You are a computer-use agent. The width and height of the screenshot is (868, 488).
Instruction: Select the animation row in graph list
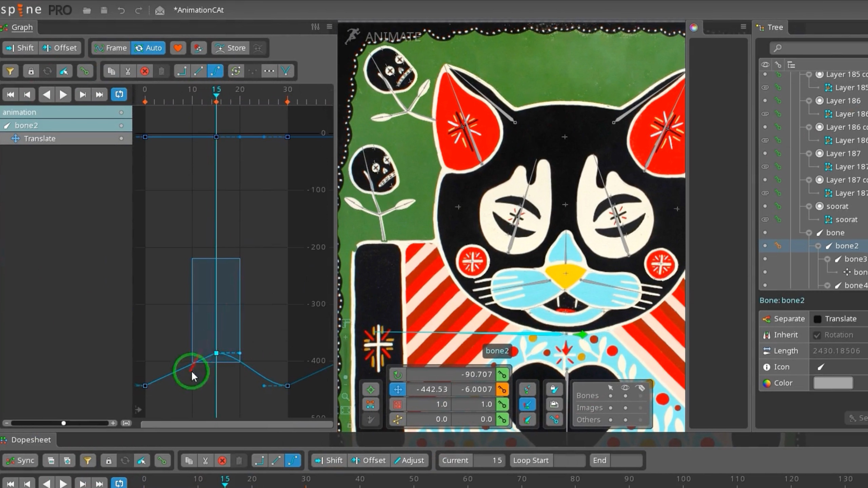(x=66, y=112)
